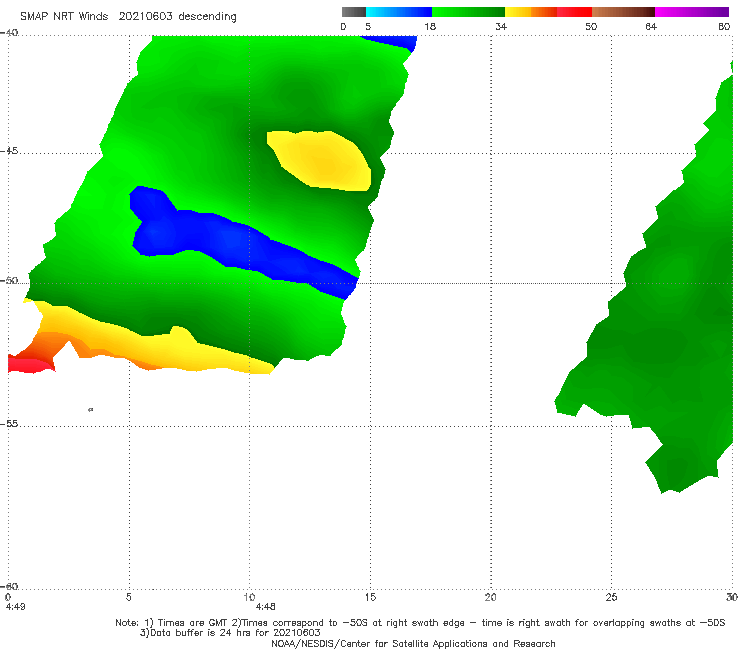Click the longitude label 15
This screenshot has width=740, height=650.
click(x=370, y=597)
